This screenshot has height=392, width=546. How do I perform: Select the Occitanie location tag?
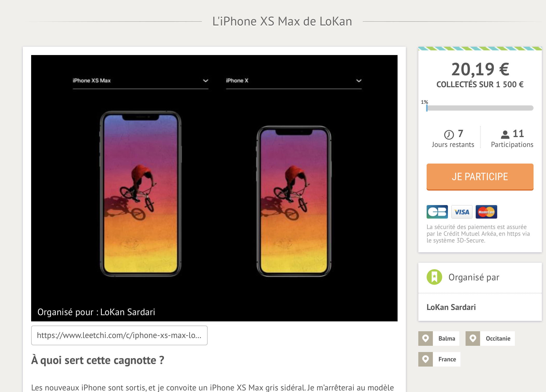point(498,339)
